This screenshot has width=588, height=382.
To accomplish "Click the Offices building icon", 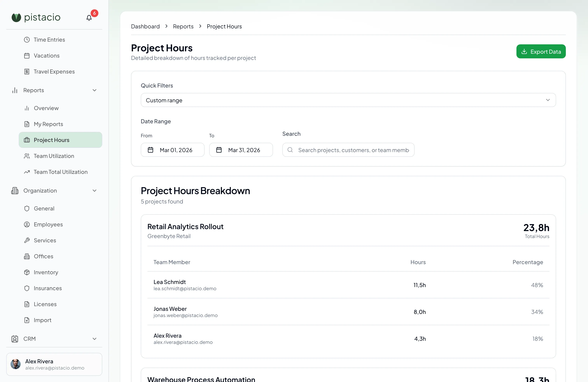I will coord(27,256).
